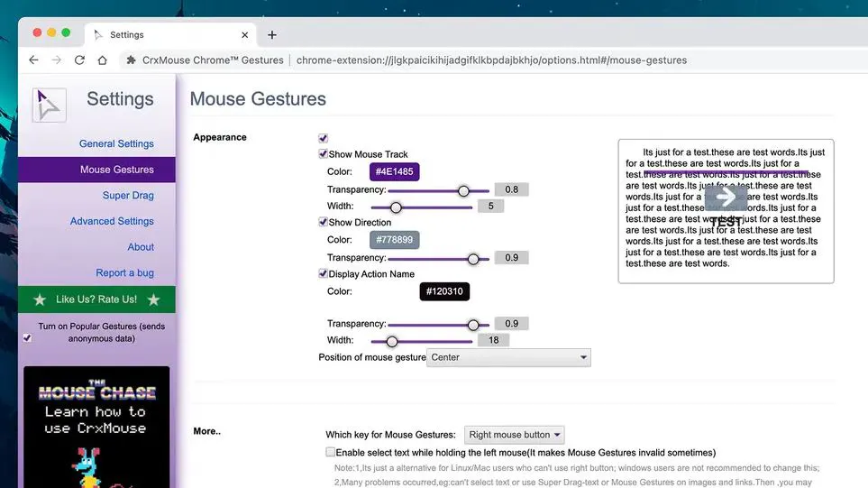Click the browser back arrow
Viewport: 868px width, 488px height.
point(33,60)
